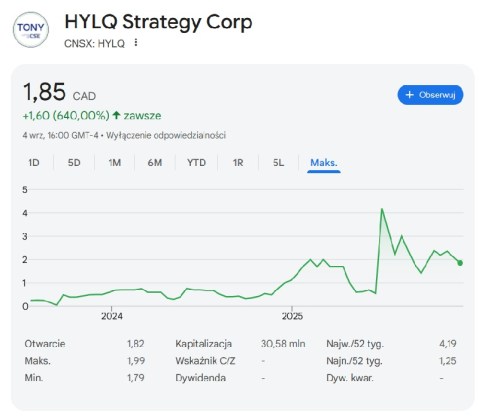The height and width of the screenshot is (420, 479).
Task: Click the +1,60 (640,00%) change text
Action: [66, 116]
